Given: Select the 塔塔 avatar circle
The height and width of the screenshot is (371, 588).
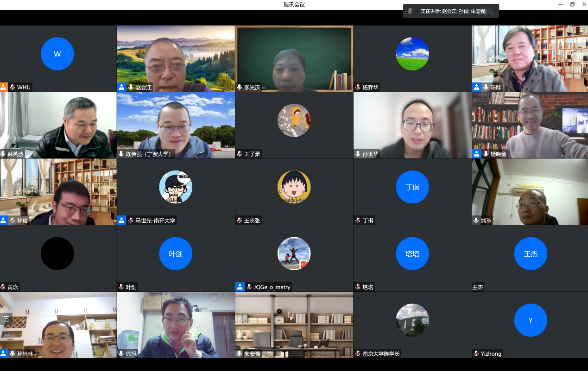Looking at the screenshot, I should [x=412, y=253].
